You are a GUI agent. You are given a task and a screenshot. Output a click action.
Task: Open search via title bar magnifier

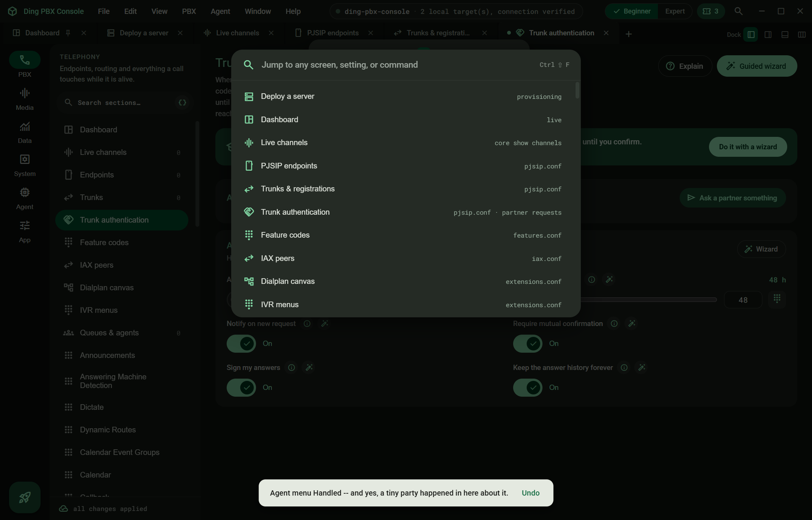738,11
